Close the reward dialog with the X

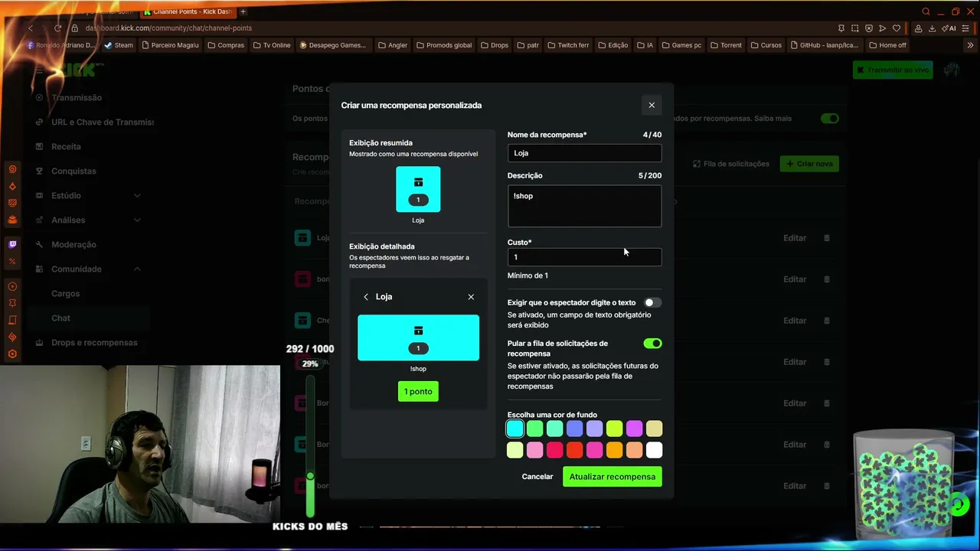(652, 106)
